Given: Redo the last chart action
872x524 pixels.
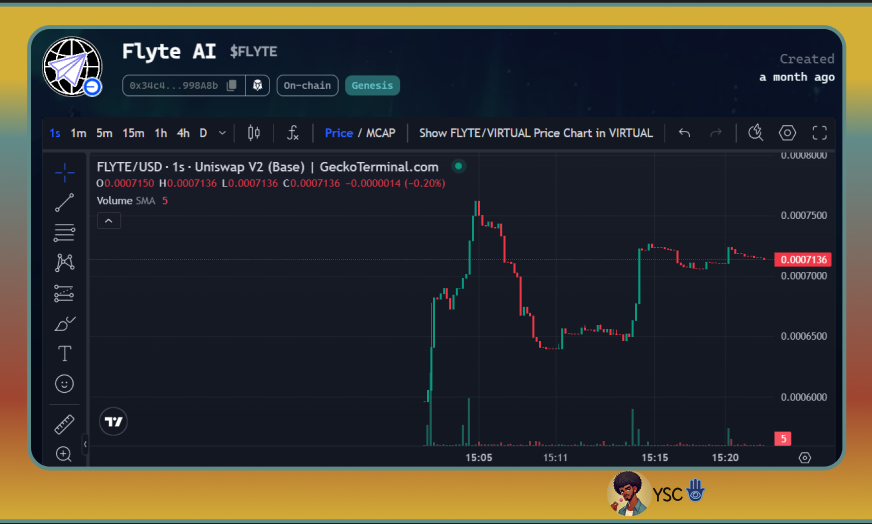Looking at the screenshot, I should [716, 133].
